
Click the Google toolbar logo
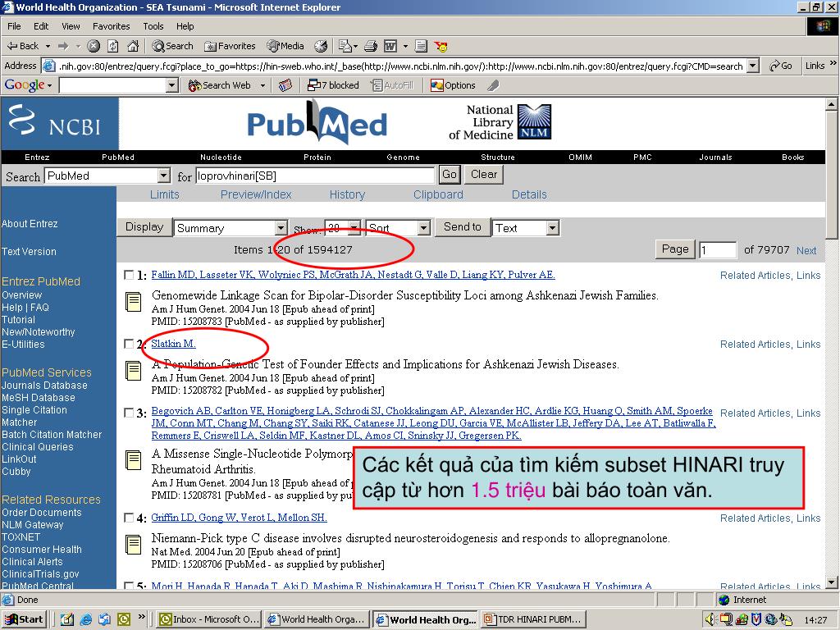click(24, 85)
